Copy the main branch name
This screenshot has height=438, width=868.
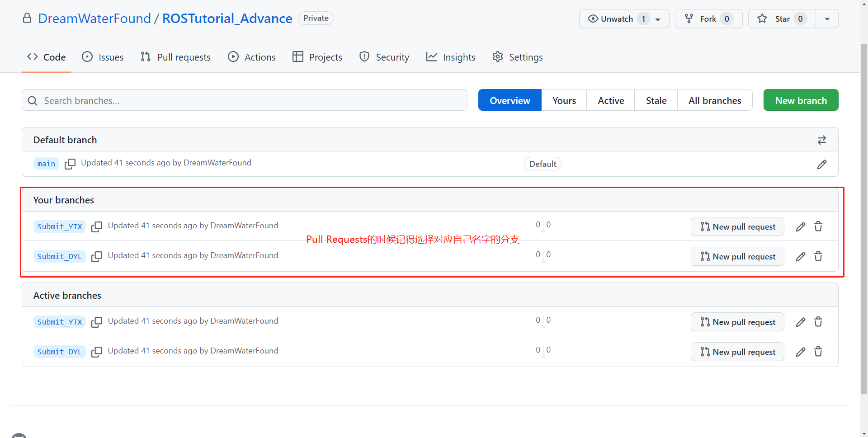point(70,164)
